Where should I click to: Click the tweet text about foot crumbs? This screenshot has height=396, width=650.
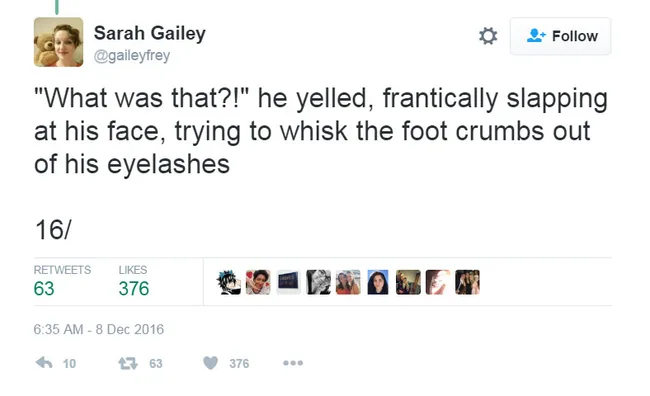tap(321, 131)
